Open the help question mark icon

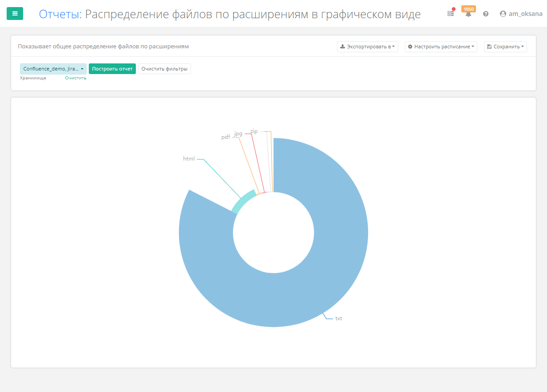pyautogui.click(x=486, y=14)
